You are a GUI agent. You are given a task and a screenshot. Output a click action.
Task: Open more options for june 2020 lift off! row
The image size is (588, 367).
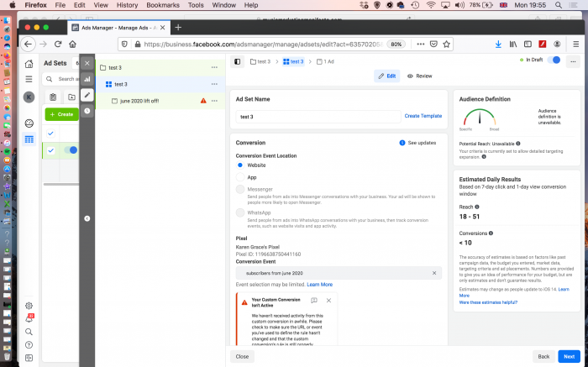point(214,101)
